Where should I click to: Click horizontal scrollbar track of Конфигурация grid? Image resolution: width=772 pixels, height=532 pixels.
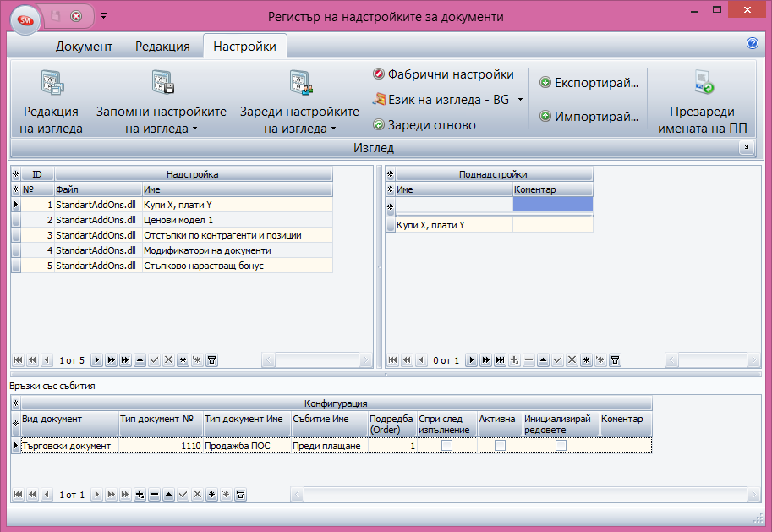(x=525, y=494)
